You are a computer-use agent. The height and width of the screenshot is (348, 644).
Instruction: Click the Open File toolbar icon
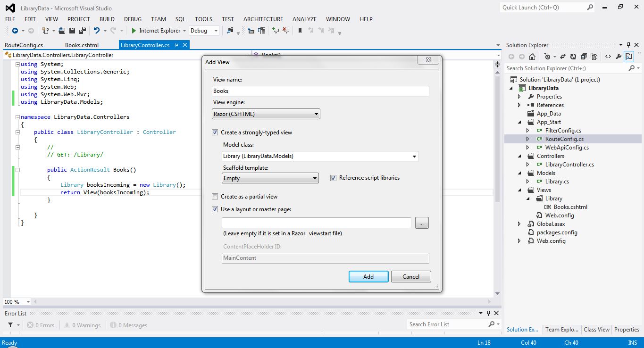click(62, 31)
